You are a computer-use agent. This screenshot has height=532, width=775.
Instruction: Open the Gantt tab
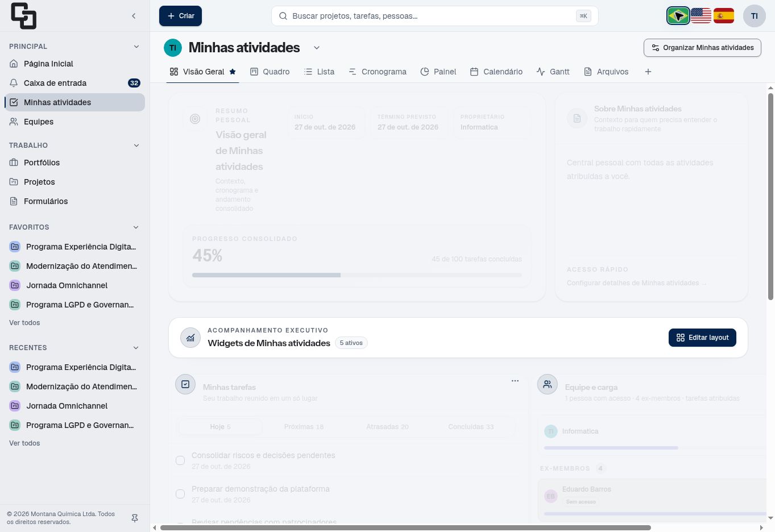point(553,72)
